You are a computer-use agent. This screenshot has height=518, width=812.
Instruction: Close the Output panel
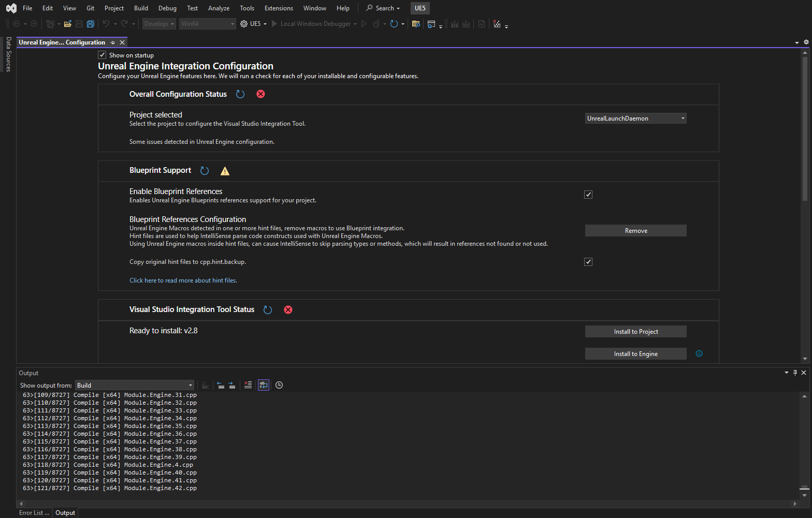804,373
